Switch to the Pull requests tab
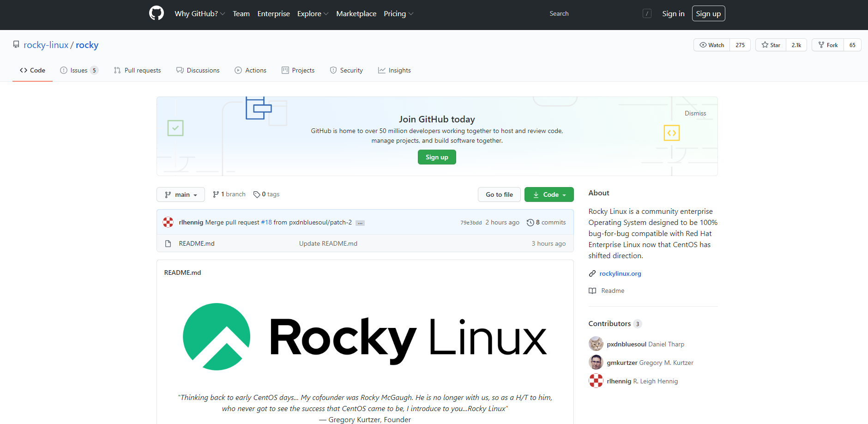The width and height of the screenshot is (868, 424). click(137, 70)
